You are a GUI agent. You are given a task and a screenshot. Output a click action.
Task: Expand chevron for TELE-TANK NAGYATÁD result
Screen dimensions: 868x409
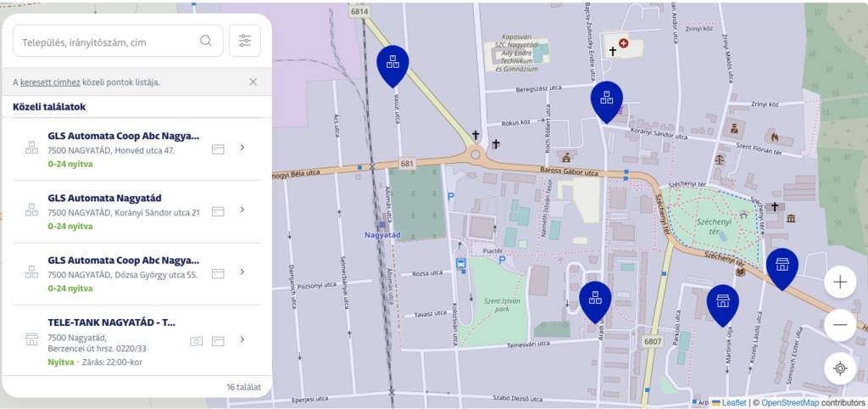coord(242,339)
